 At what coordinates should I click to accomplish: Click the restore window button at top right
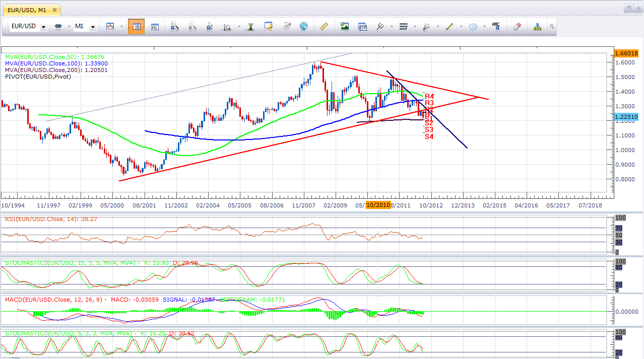(x=628, y=8)
